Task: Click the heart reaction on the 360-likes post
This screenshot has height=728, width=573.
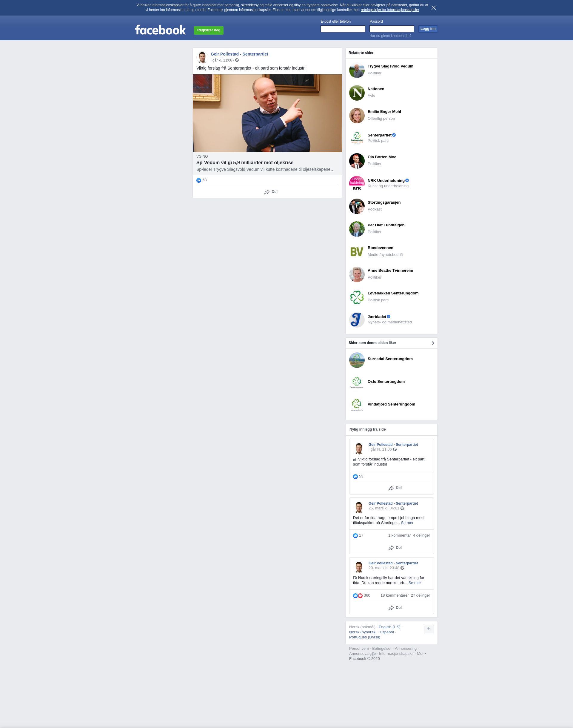Action: [360, 595]
